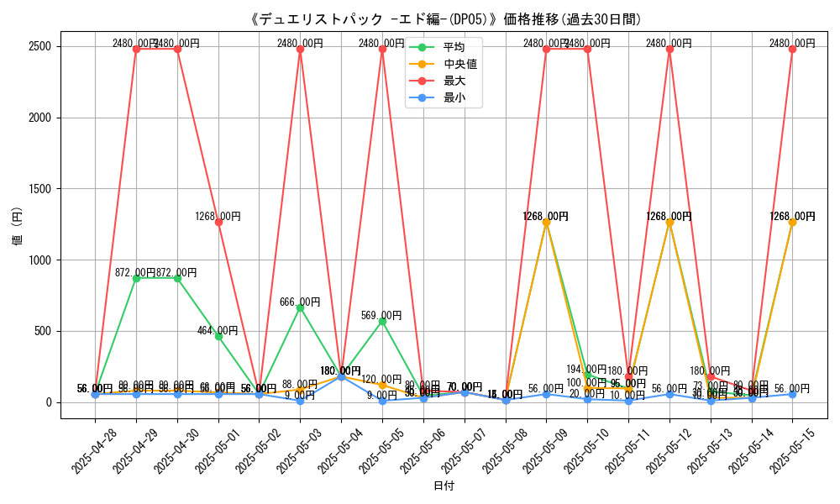Click the blue 最小 point at 2025-05-15
This screenshot has width=840, height=504.
click(x=792, y=395)
